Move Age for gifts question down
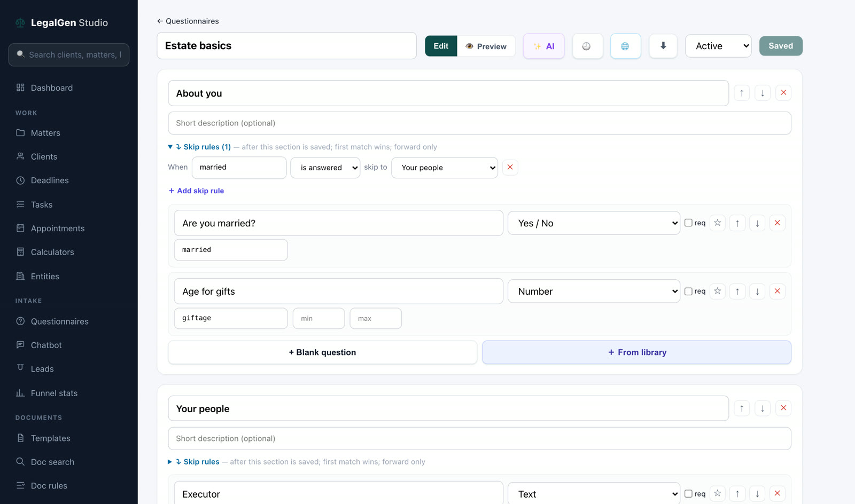The image size is (855, 504). pos(757,291)
